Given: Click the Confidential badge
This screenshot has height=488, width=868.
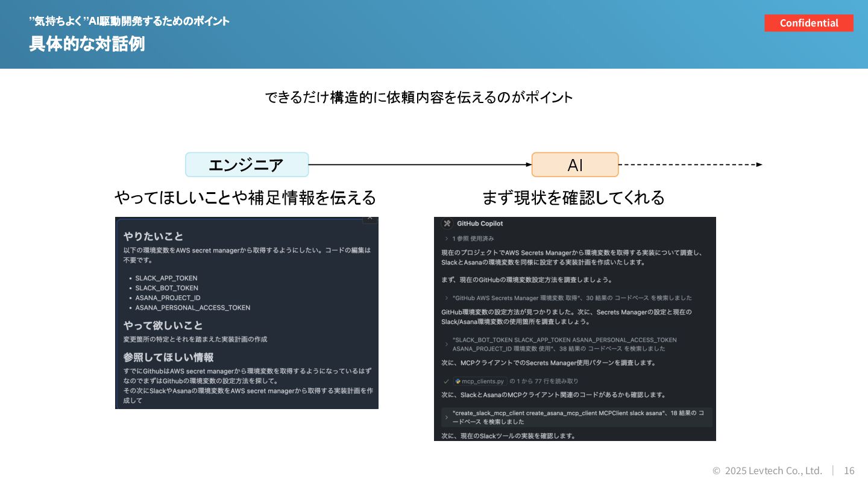Looking at the screenshot, I should tap(809, 23).
